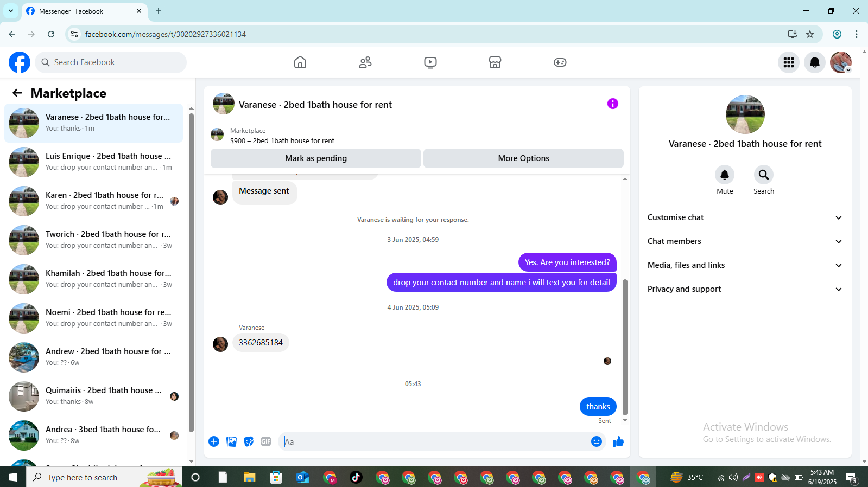Open more actions plus icon in composer
Screen dimensions: 868x487
(214, 441)
